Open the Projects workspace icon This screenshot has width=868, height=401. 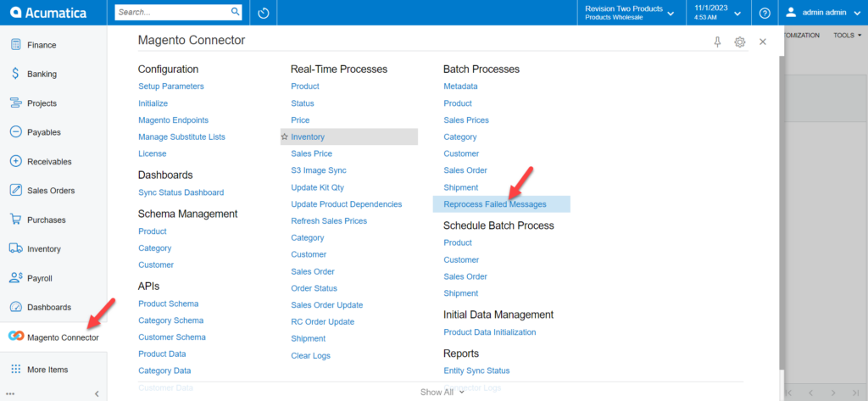click(15, 103)
